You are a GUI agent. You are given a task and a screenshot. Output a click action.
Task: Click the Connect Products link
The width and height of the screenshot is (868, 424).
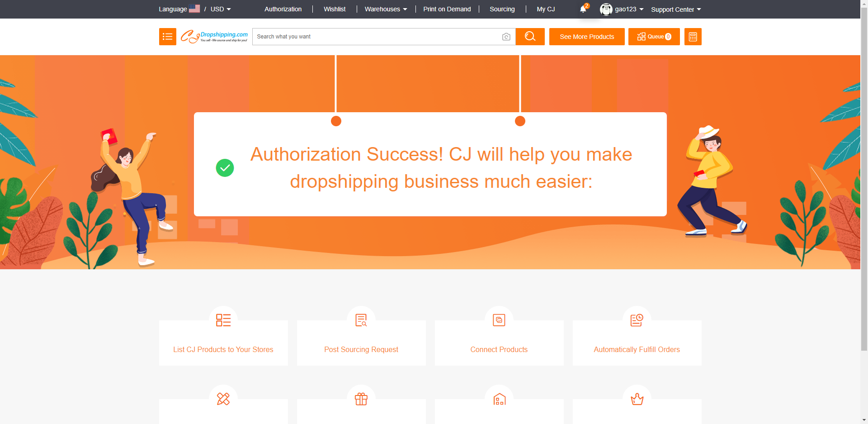(x=499, y=349)
